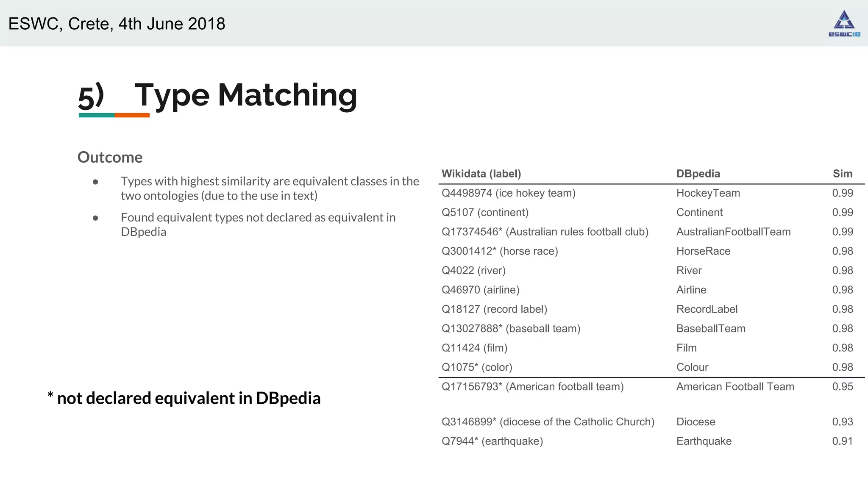Click the AustralianFootballTeam cell
The image size is (868, 488).
coord(733,232)
